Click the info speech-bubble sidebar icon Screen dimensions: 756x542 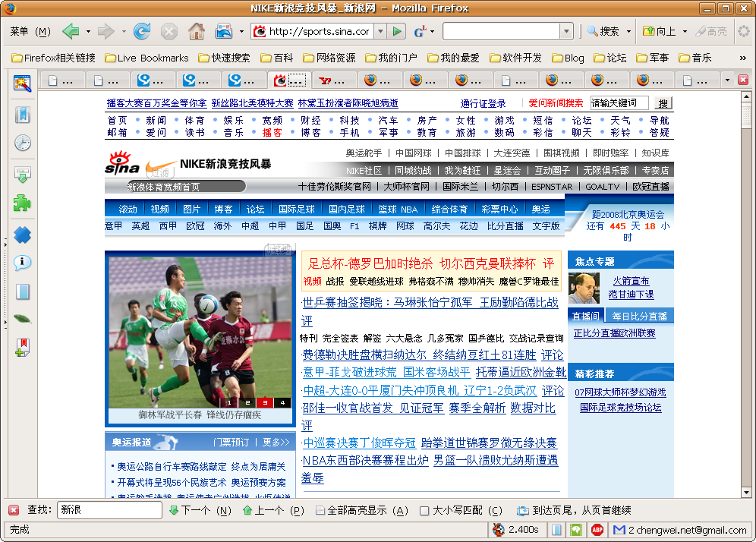click(22, 263)
